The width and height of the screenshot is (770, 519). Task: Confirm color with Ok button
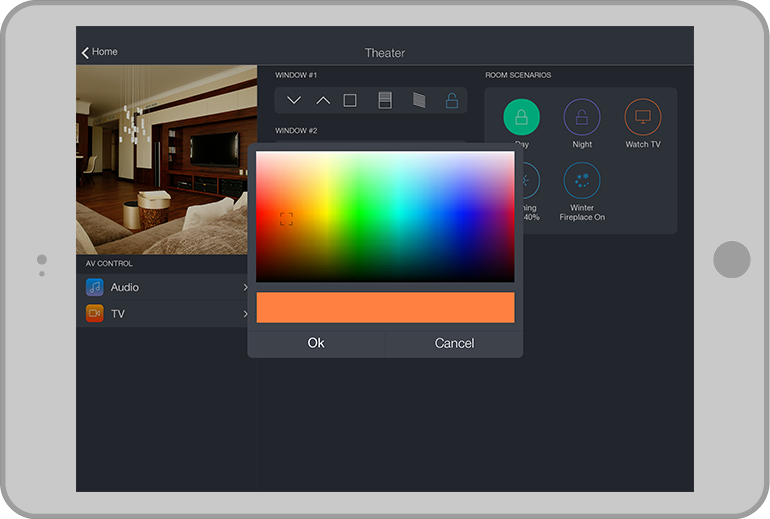(x=316, y=343)
